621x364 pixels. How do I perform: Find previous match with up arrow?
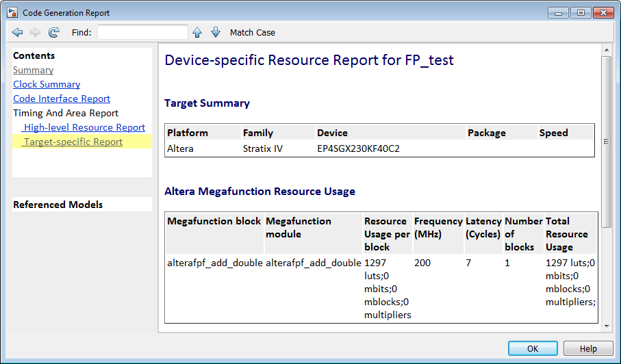[x=197, y=32]
